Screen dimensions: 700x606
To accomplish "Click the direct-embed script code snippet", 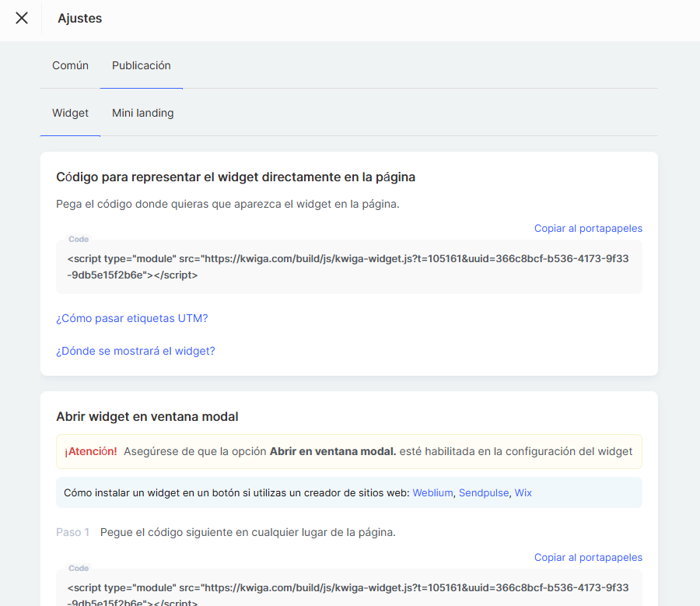I will point(348,266).
